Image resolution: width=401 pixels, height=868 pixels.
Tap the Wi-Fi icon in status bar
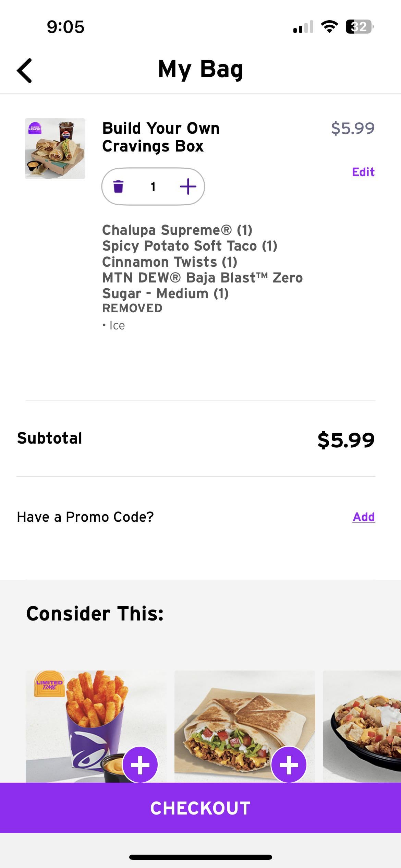[x=329, y=27]
